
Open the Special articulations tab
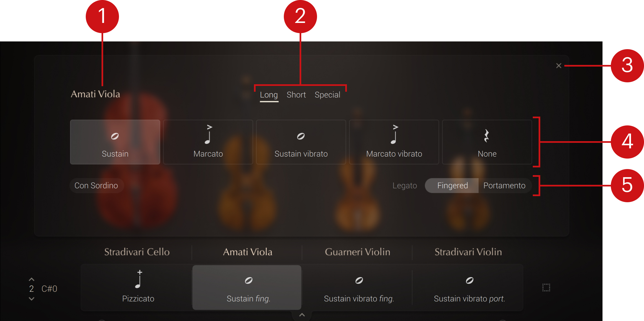(327, 95)
